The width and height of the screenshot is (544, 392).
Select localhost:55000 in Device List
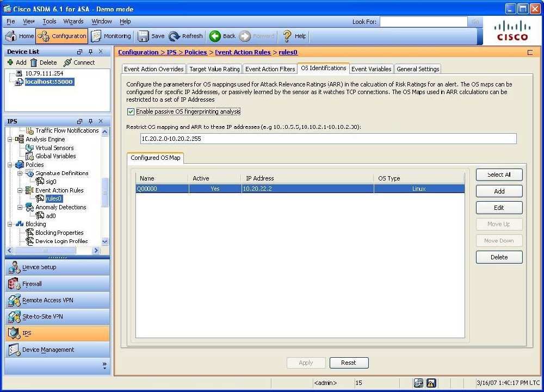coord(49,82)
